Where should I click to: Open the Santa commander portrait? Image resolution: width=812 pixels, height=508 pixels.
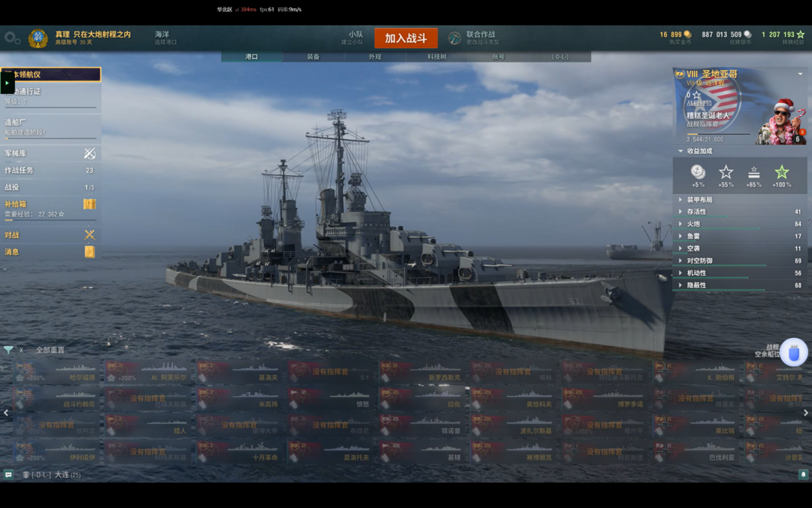coord(781,123)
